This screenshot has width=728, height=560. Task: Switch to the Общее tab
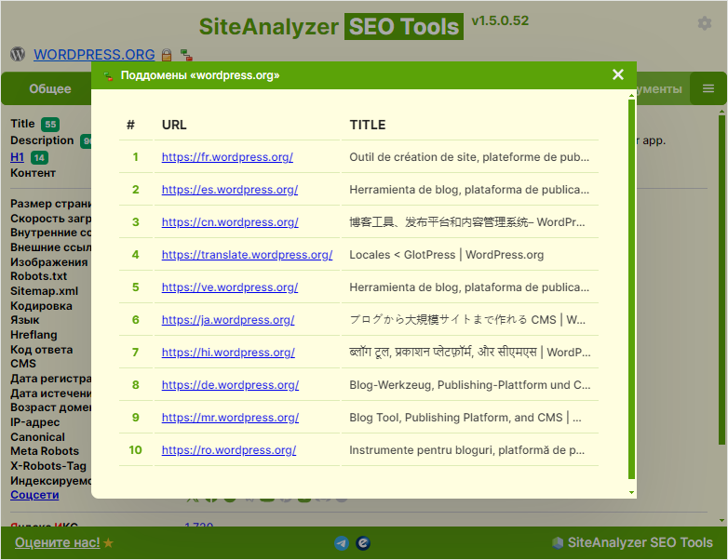[x=50, y=88]
